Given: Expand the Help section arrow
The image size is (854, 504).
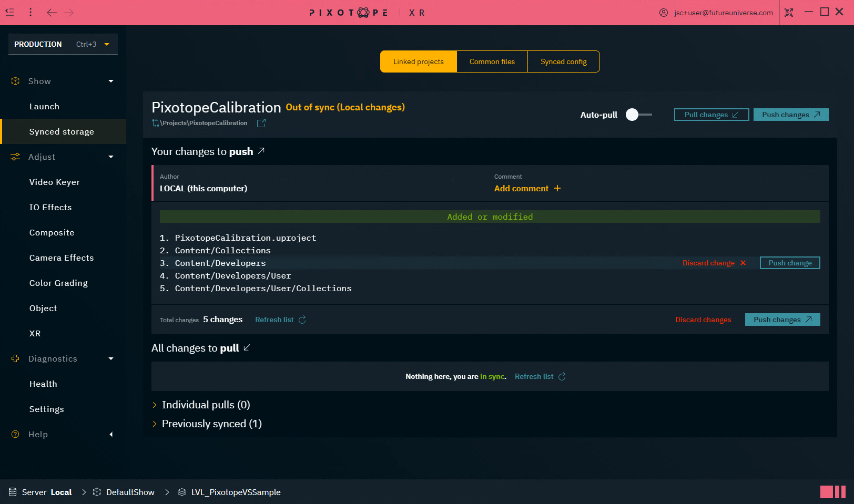Looking at the screenshot, I should click(111, 434).
